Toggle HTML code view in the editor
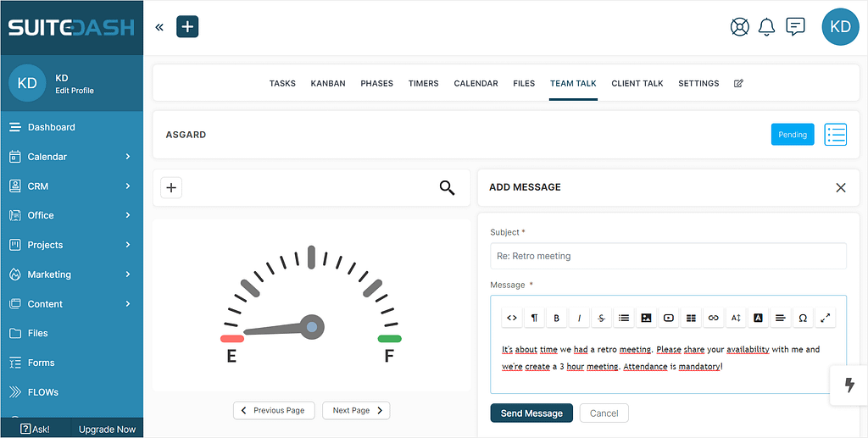This screenshot has height=438, width=868. (x=512, y=318)
